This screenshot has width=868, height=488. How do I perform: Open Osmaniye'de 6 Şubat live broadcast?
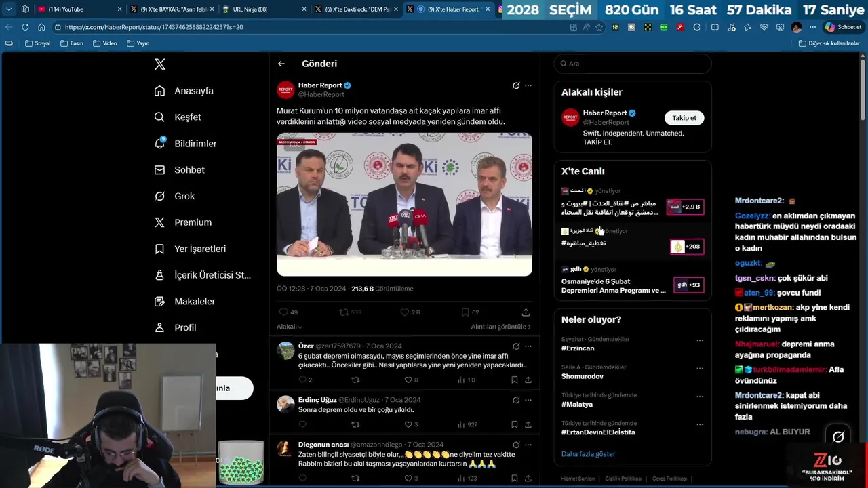(x=632, y=286)
